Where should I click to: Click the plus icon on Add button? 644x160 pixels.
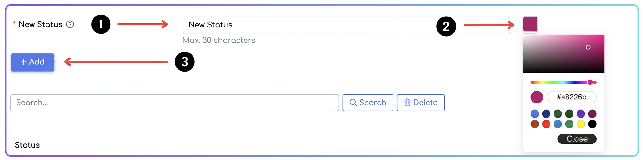[x=23, y=62]
